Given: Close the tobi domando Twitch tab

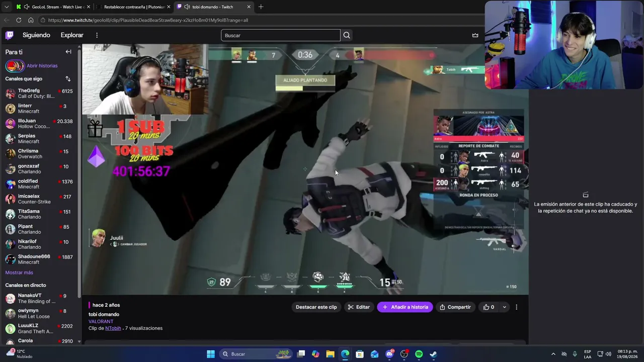Looking at the screenshot, I should pyautogui.click(x=249, y=7).
